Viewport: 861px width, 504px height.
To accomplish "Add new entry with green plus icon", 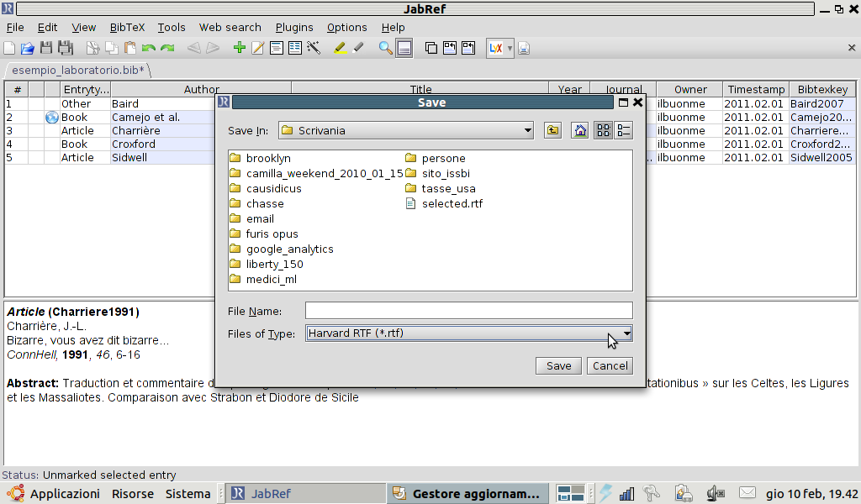I will pos(239,48).
